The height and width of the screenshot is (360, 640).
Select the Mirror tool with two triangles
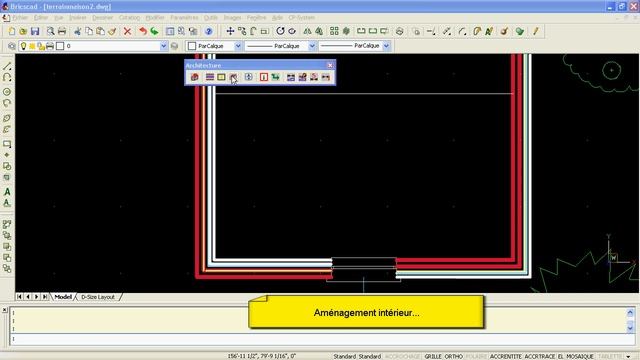click(x=307, y=31)
